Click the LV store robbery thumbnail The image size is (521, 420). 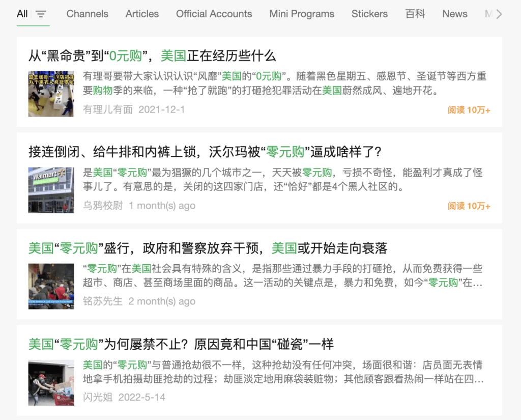pyautogui.click(x=51, y=94)
